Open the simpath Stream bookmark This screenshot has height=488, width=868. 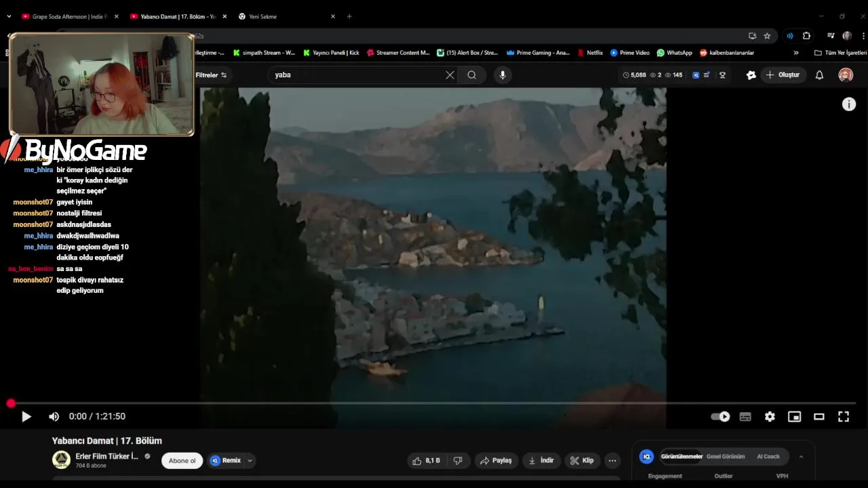click(x=264, y=53)
